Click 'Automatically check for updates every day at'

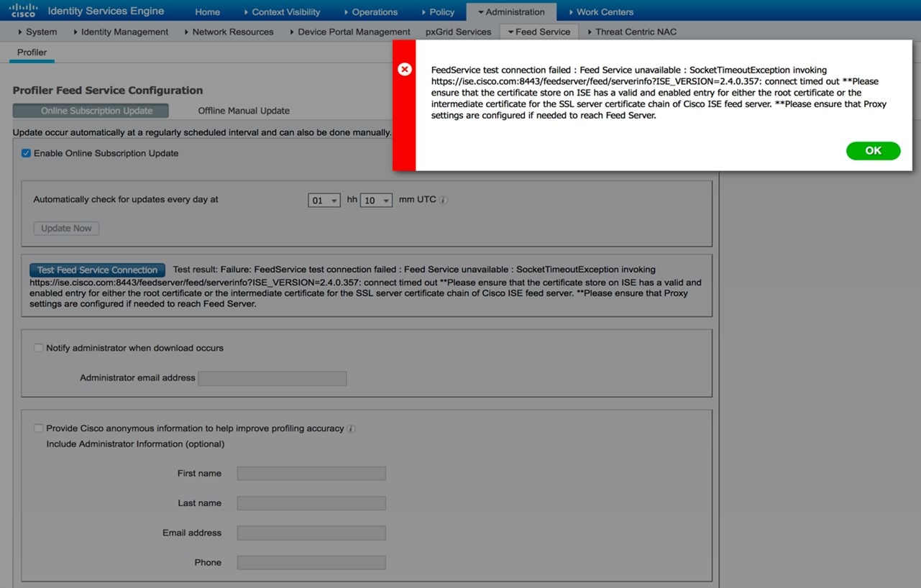pos(126,200)
